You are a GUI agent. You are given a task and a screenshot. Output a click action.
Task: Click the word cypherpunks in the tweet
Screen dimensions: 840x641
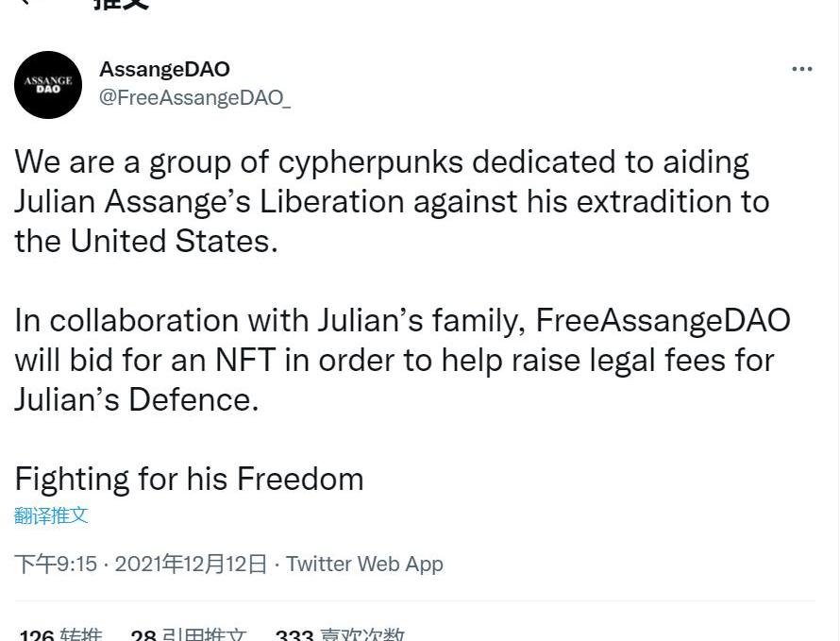coord(371,163)
